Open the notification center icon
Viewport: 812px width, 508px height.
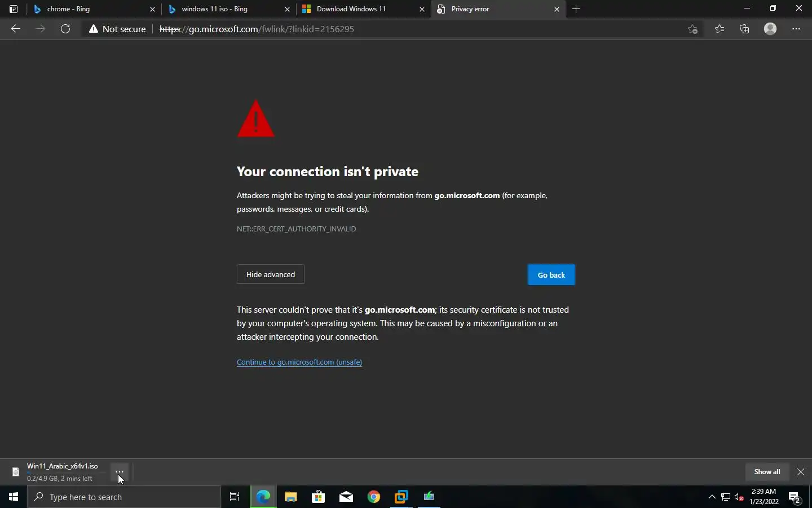(795, 497)
